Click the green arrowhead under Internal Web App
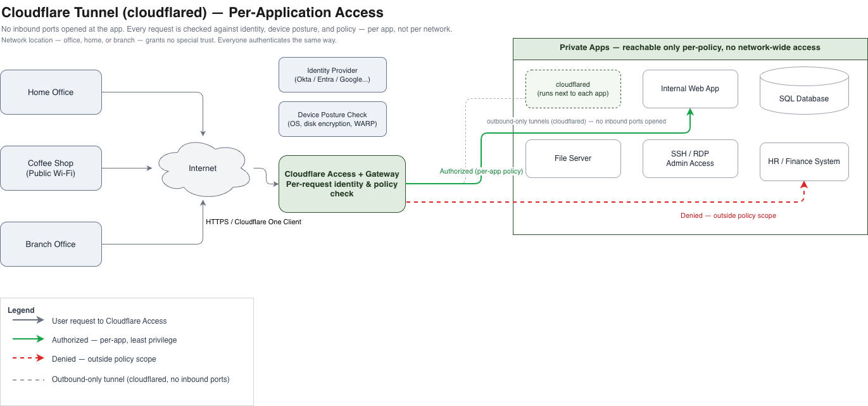Image resolution: width=868 pixels, height=406 pixels. click(x=690, y=112)
